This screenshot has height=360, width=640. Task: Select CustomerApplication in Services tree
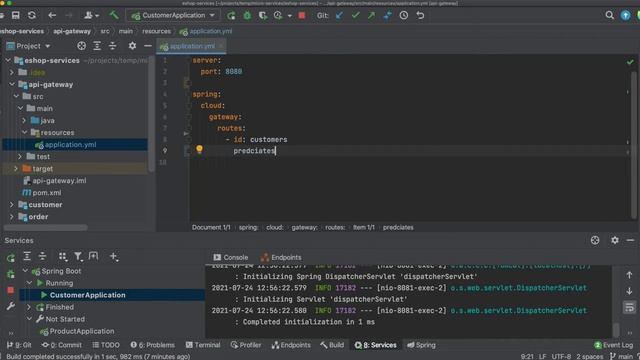[x=87, y=295]
